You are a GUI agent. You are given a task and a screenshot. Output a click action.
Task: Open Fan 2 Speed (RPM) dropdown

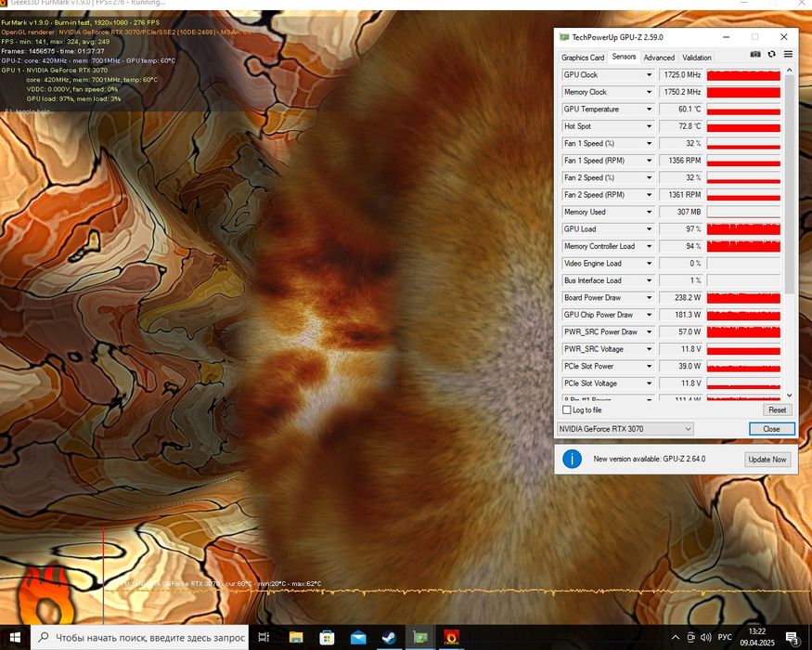click(649, 195)
